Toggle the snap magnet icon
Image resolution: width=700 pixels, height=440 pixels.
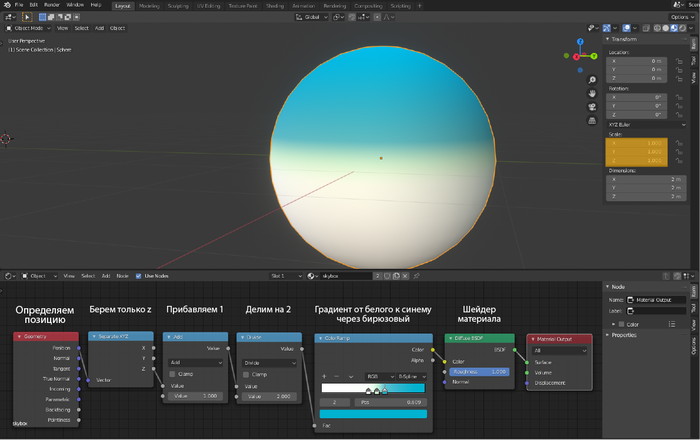tap(352, 17)
